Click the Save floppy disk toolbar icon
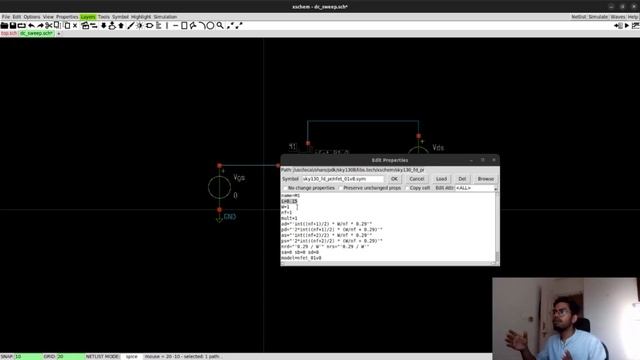640x360 pixels. pos(13,25)
